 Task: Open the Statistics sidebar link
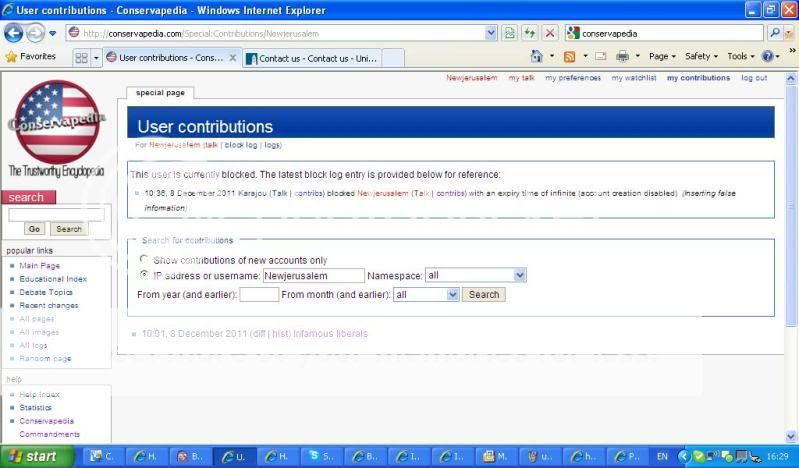35,407
